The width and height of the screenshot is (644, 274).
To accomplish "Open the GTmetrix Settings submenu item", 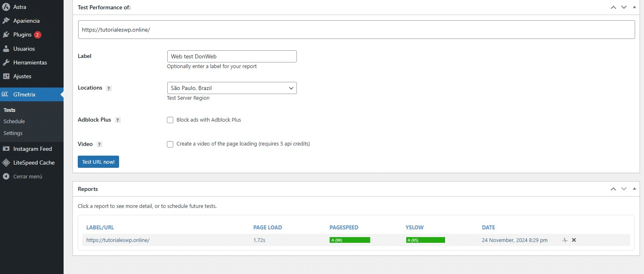I will point(13,133).
